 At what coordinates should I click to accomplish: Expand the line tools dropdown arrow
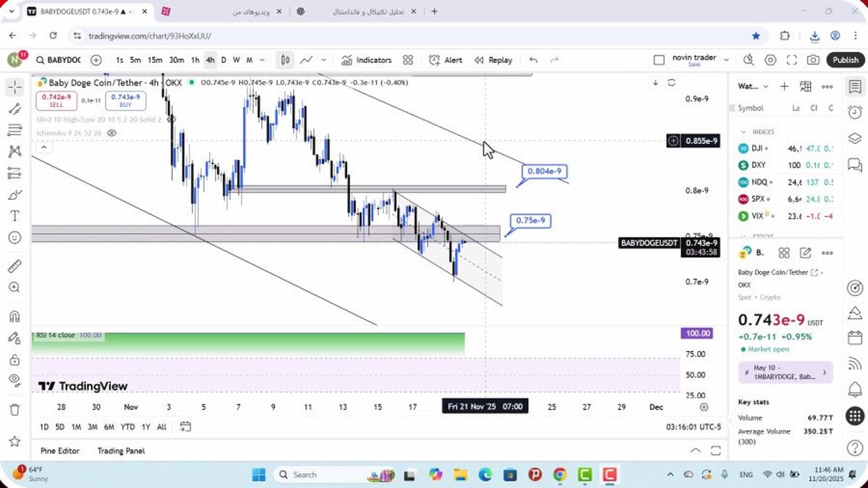(323, 60)
